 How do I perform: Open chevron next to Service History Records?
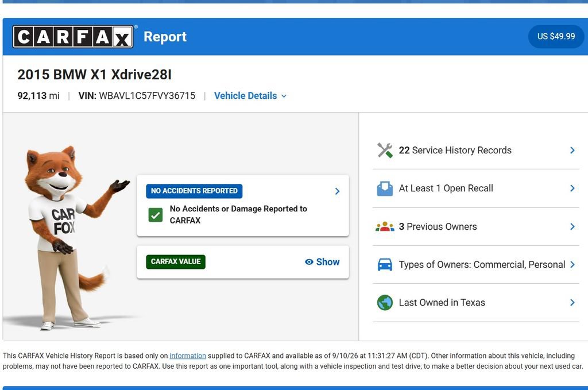tap(572, 150)
